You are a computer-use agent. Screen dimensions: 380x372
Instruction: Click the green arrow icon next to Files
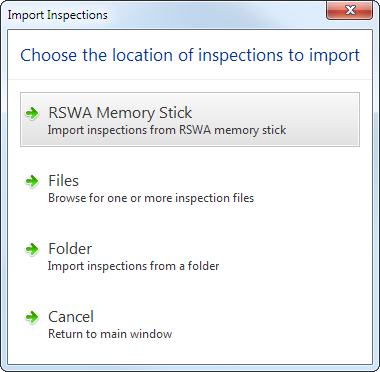coord(32,182)
